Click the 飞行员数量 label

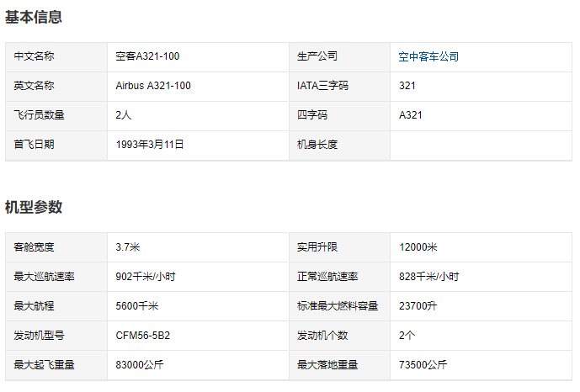pos(39,115)
